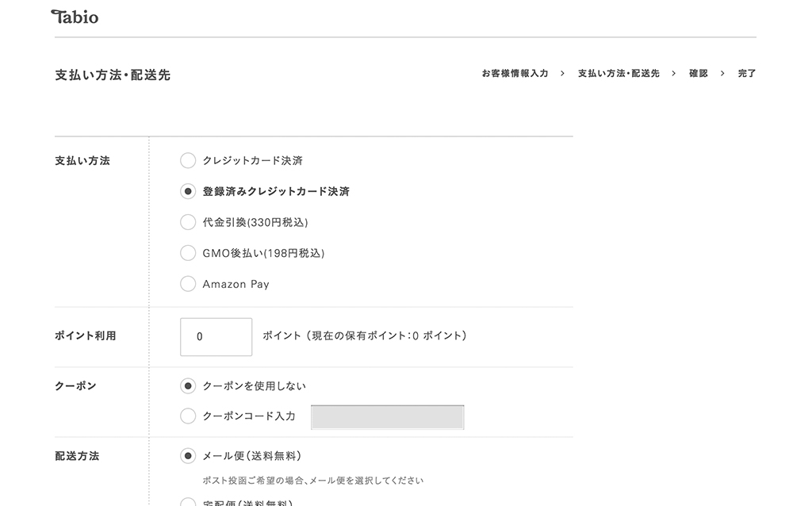Viewport: 812px width, 506px height.
Task: Choose GMO後払い(198円税込) payment
Action: coord(188,253)
